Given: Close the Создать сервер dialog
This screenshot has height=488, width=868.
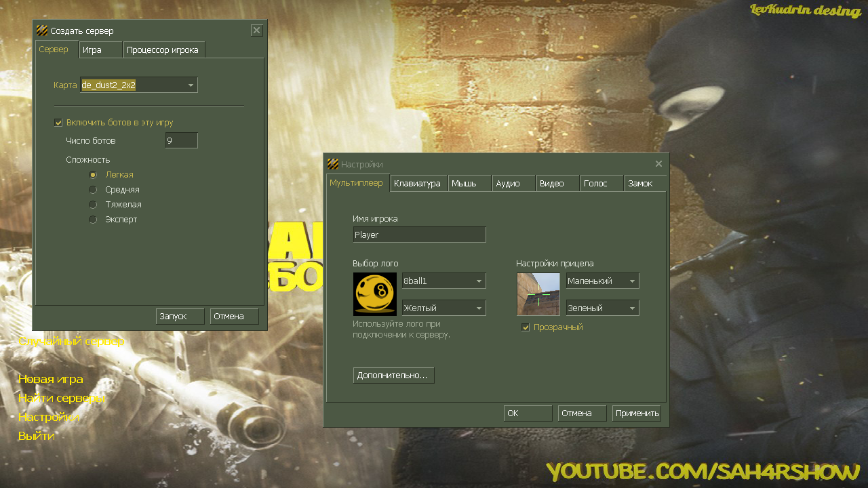Looking at the screenshot, I should pyautogui.click(x=256, y=30).
